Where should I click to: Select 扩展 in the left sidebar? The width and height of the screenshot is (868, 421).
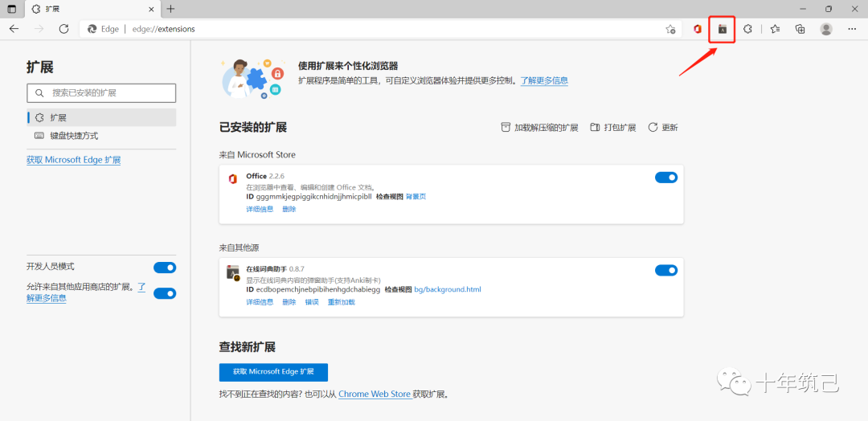pyautogui.click(x=101, y=118)
